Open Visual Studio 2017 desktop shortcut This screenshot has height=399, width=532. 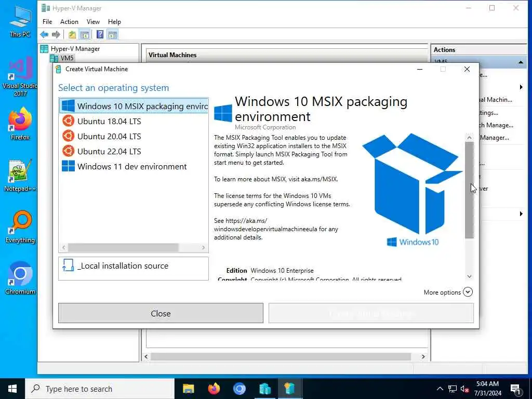pos(20,76)
